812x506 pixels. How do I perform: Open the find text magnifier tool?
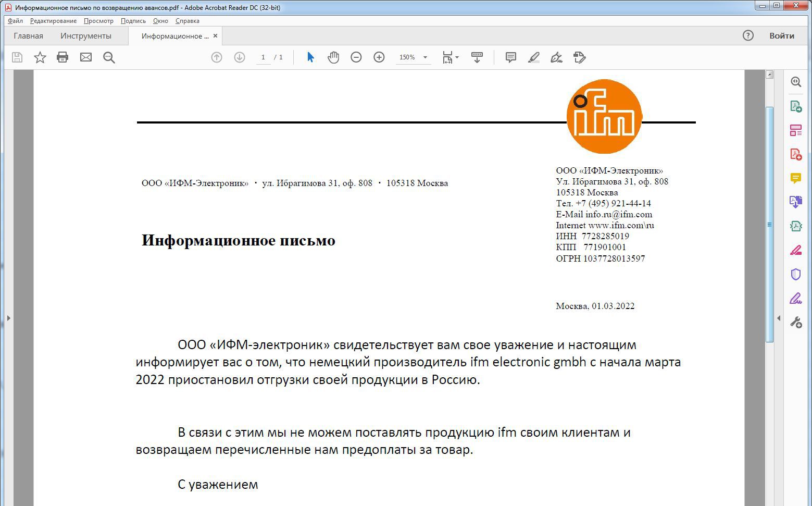tap(109, 57)
